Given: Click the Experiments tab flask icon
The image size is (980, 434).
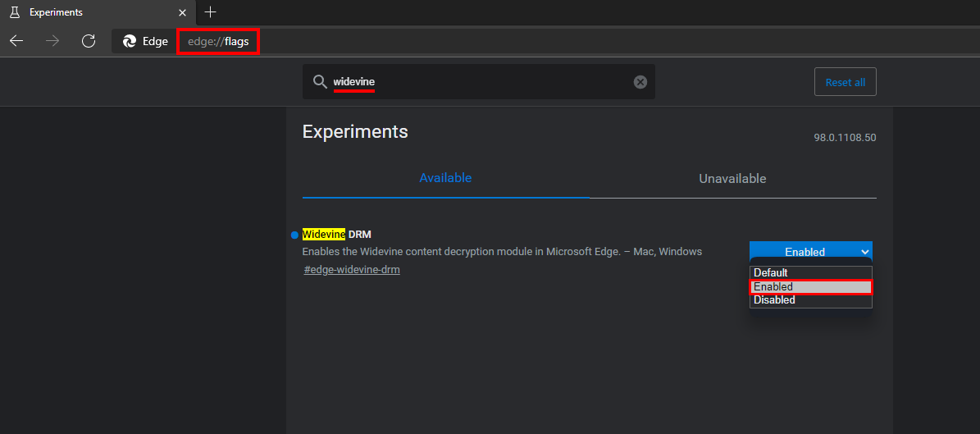Looking at the screenshot, I should [x=15, y=12].
